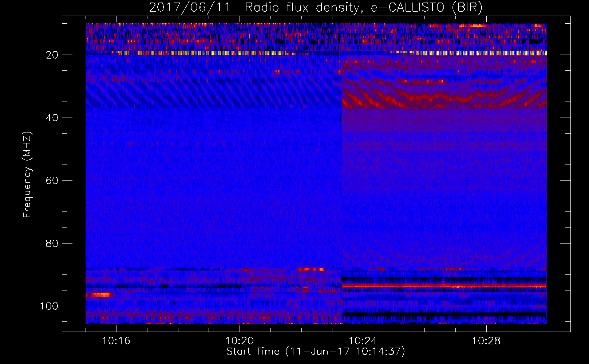589x364 pixels.
Task: Click the 10:20 time tick label
Action: (240, 341)
